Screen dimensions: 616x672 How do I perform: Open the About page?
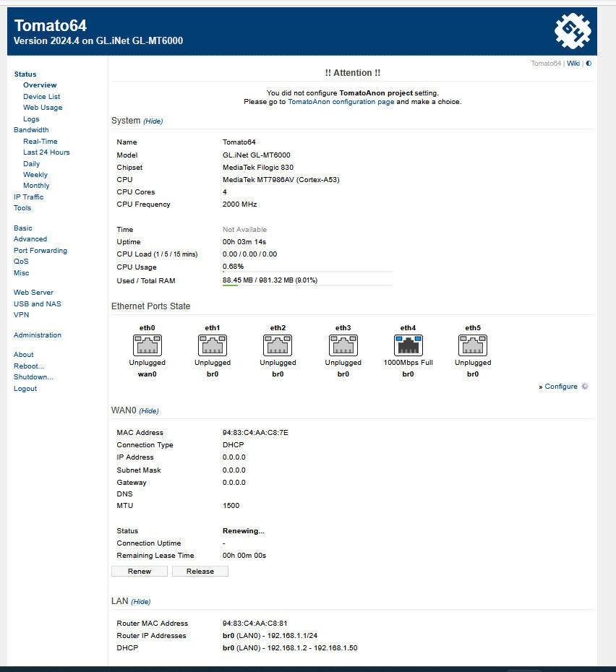[x=24, y=355]
